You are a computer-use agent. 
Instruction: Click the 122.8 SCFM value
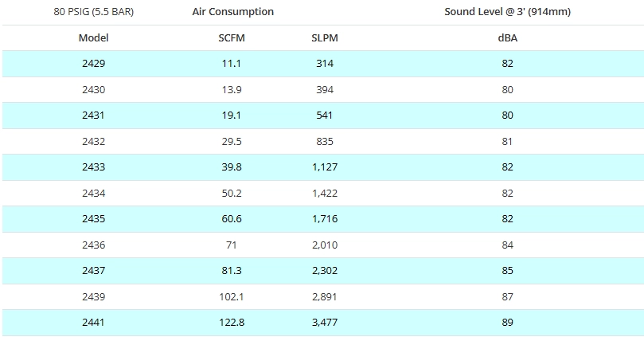[x=232, y=323]
